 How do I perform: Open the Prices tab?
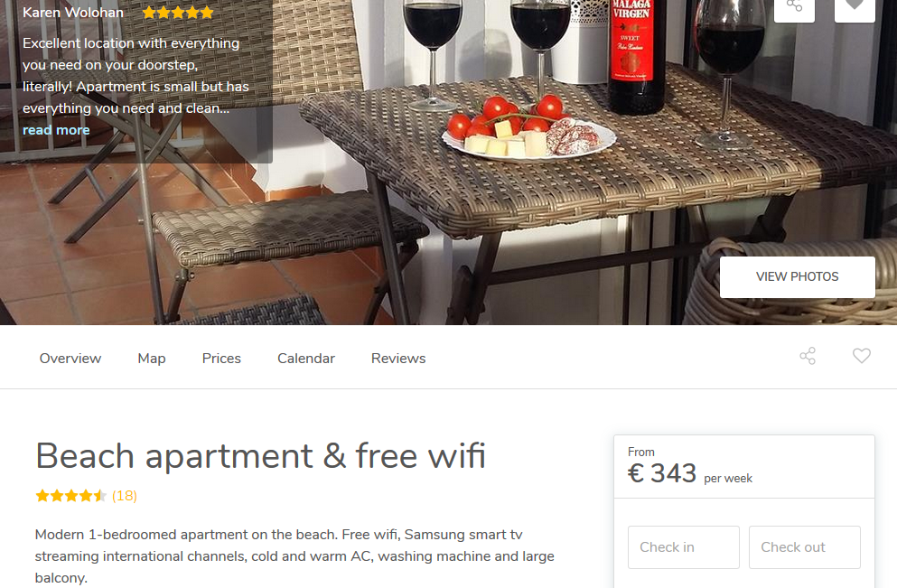221,358
